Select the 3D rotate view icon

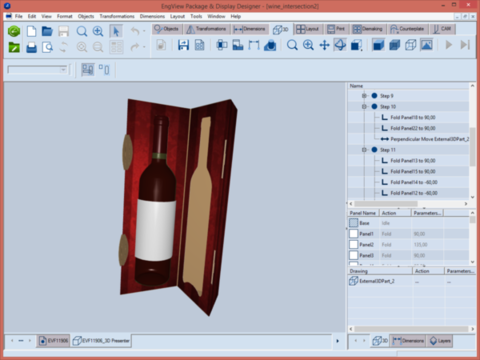click(340, 45)
